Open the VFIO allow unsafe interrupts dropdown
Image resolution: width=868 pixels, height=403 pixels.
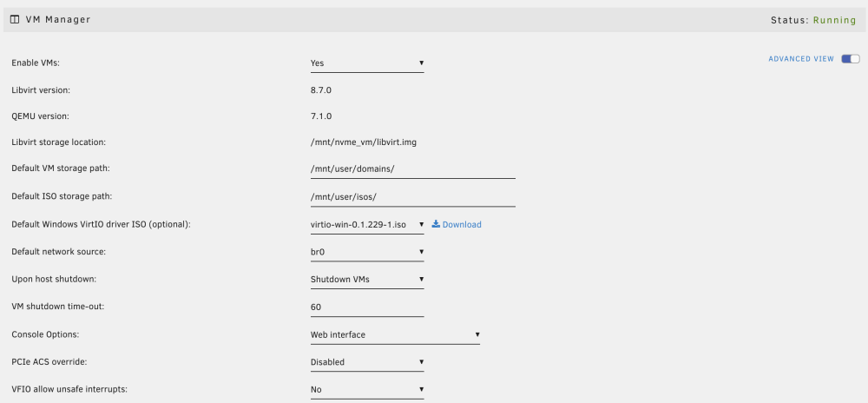(367, 390)
